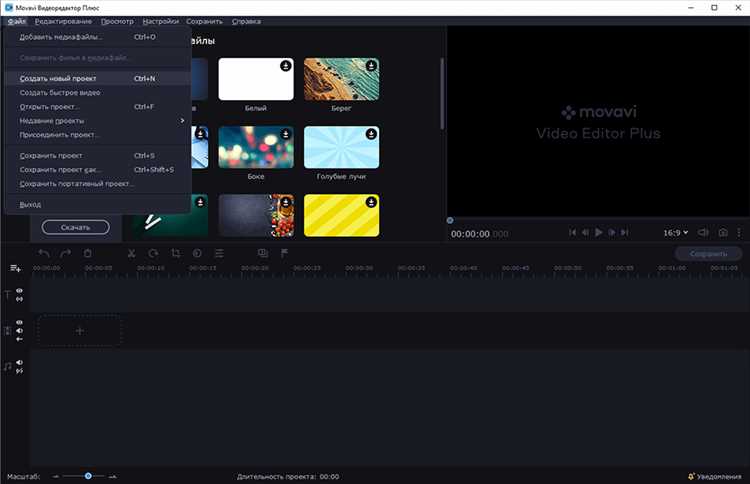Viewport: 750px width, 484px height.
Task: Open clip properties list icon
Action: (219, 253)
